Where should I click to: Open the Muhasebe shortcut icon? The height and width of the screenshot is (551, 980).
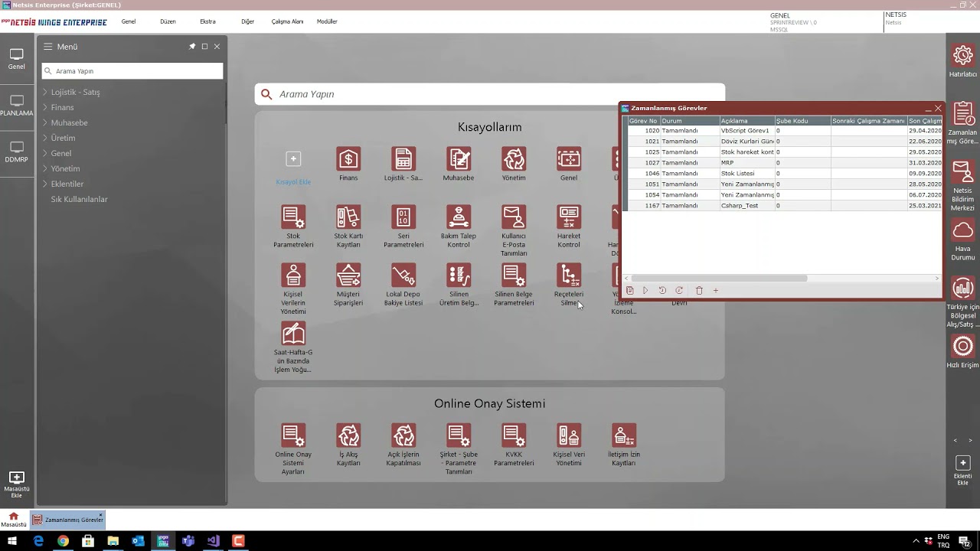459,159
